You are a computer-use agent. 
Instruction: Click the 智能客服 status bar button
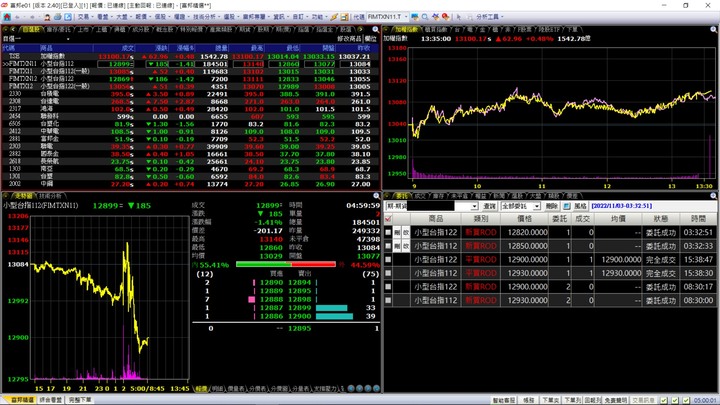[504, 400]
